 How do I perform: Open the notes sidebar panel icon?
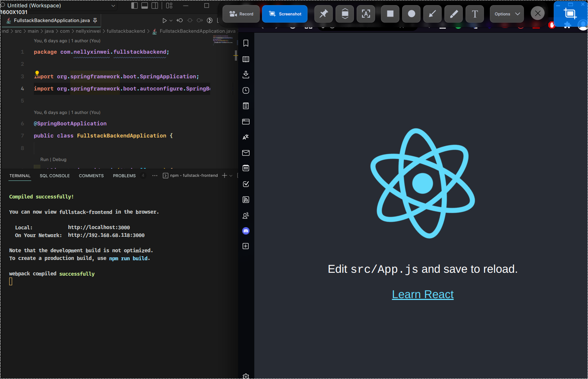click(246, 106)
